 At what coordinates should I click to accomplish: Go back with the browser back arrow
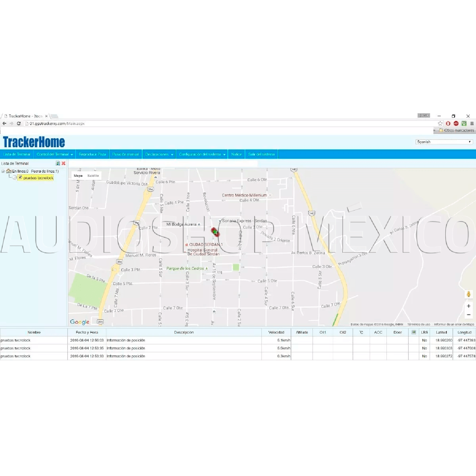pyautogui.click(x=4, y=123)
